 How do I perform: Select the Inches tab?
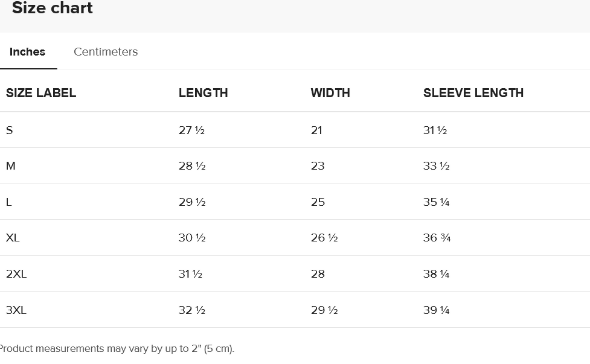click(x=27, y=52)
